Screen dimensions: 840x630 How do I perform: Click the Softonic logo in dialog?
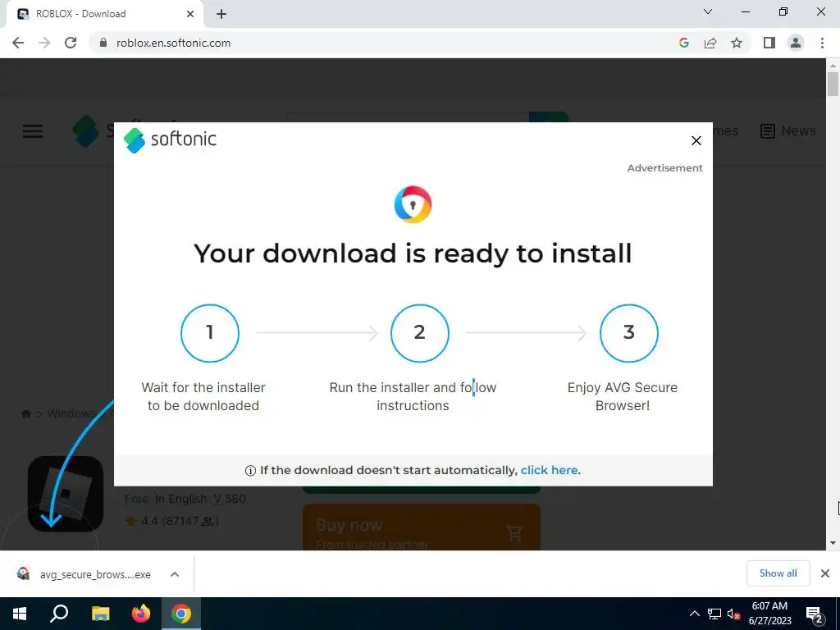170,139
